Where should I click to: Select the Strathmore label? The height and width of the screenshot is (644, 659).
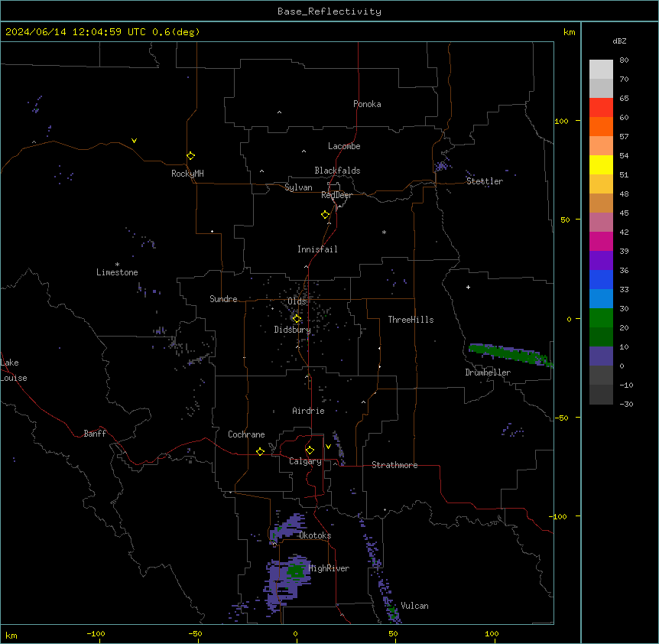click(x=394, y=465)
